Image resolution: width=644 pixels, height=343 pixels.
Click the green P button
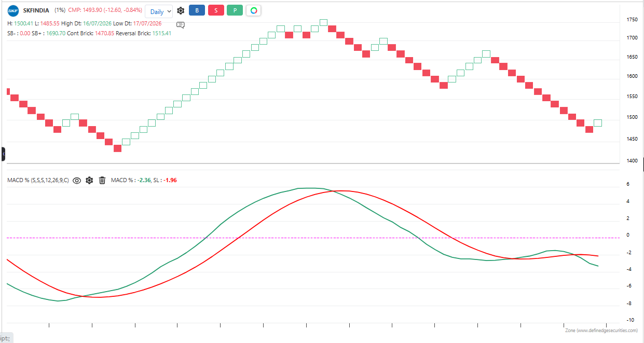click(x=235, y=10)
